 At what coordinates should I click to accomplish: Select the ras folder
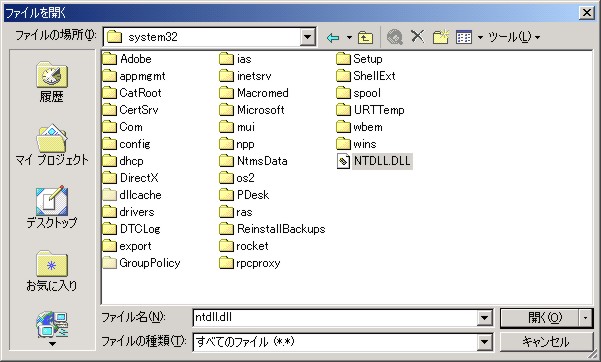[x=236, y=212]
